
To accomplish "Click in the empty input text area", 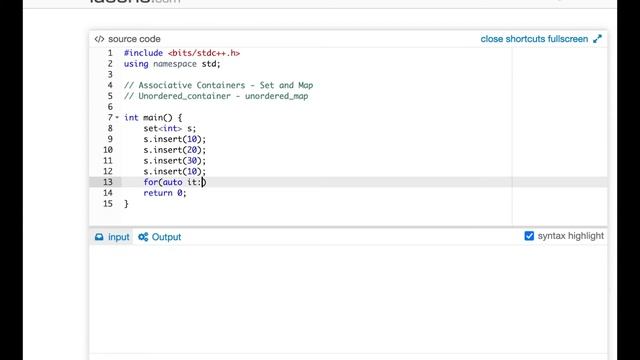I will 348,300.
